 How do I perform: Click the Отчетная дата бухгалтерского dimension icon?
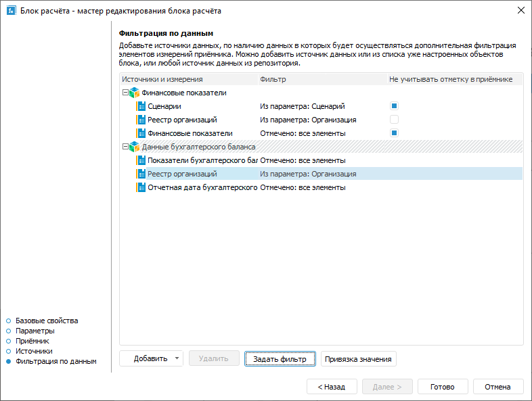(141, 187)
